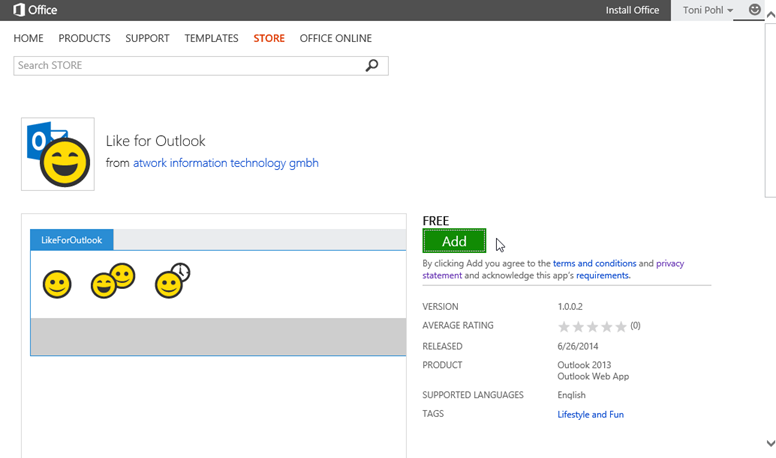
Task: Click the double smiley faces icon
Action: tap(112, 281)
